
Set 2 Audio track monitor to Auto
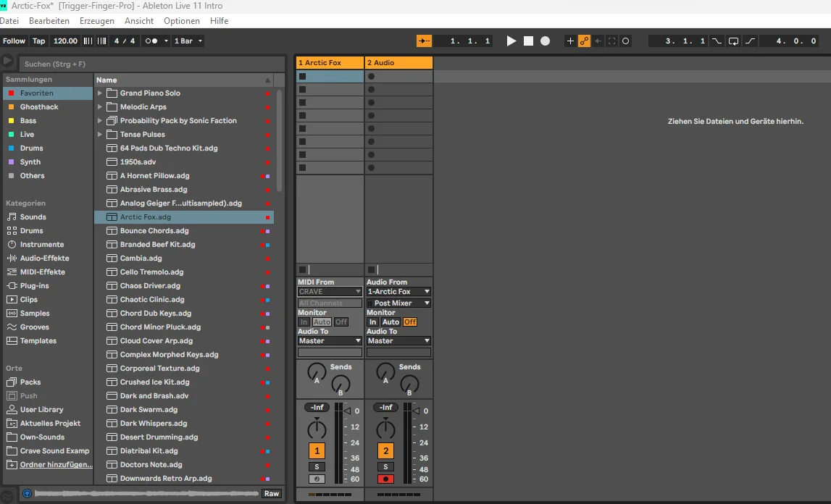point(391,322)
